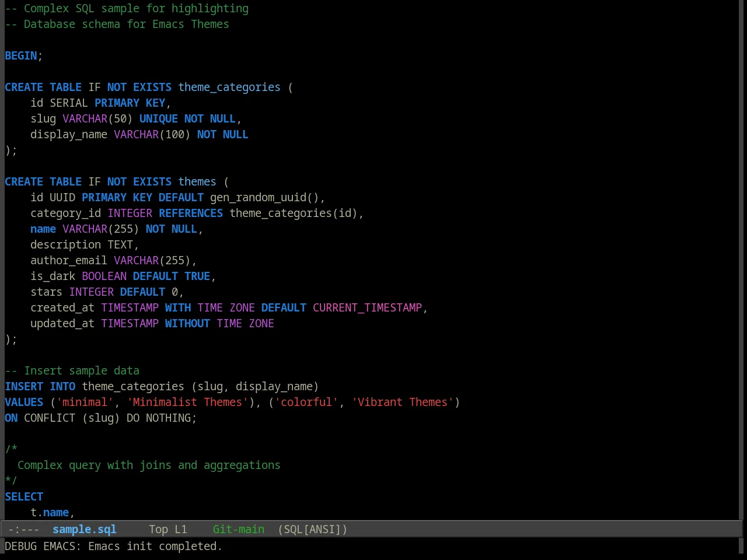Viewport: 747px width, 560px height.
Task: Click VARCHAR(100) on the display_name line
Action: pos(152,134)
